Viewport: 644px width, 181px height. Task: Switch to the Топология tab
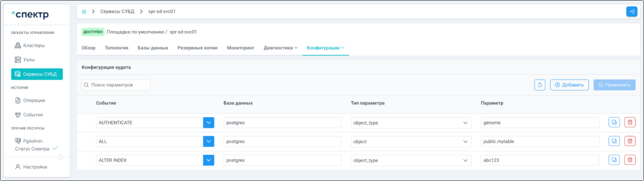click(117, 48)
